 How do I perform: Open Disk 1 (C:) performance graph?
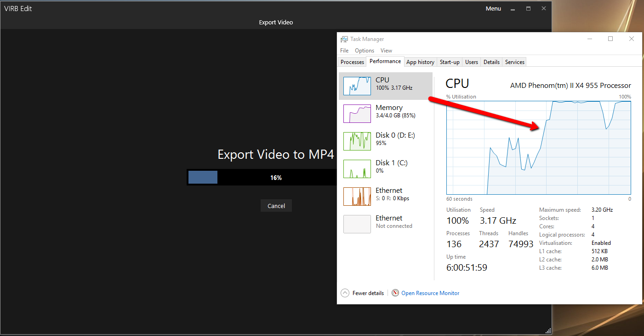pyautogui.click(x=357, y=169)
